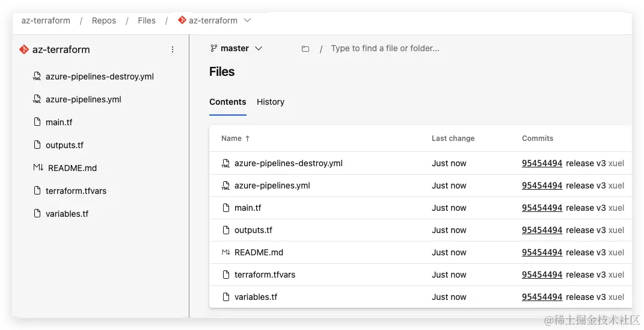Open commit 95454494 for outputs.tf
Viewport: 644px width, 330px height.
point(542,230)
